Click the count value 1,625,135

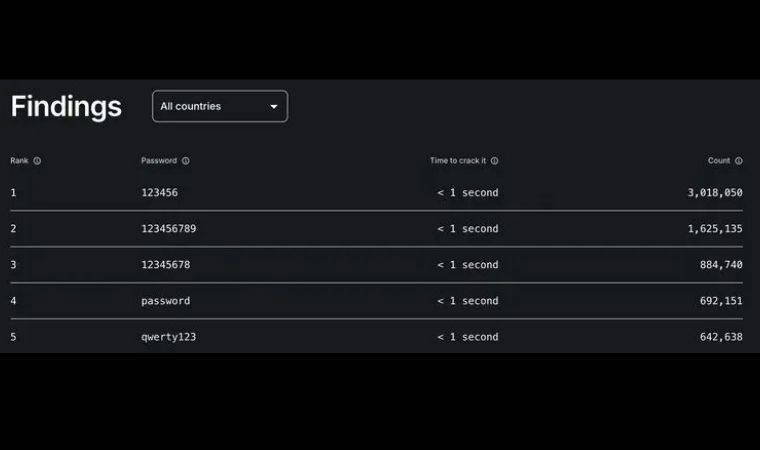click(714, 229)
